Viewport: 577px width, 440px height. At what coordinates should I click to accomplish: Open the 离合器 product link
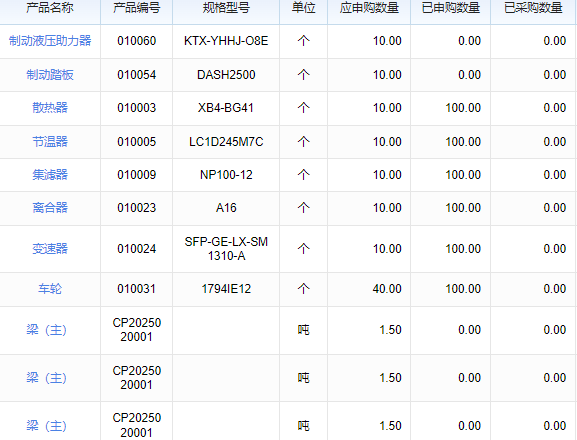click(x=50, y=208)
